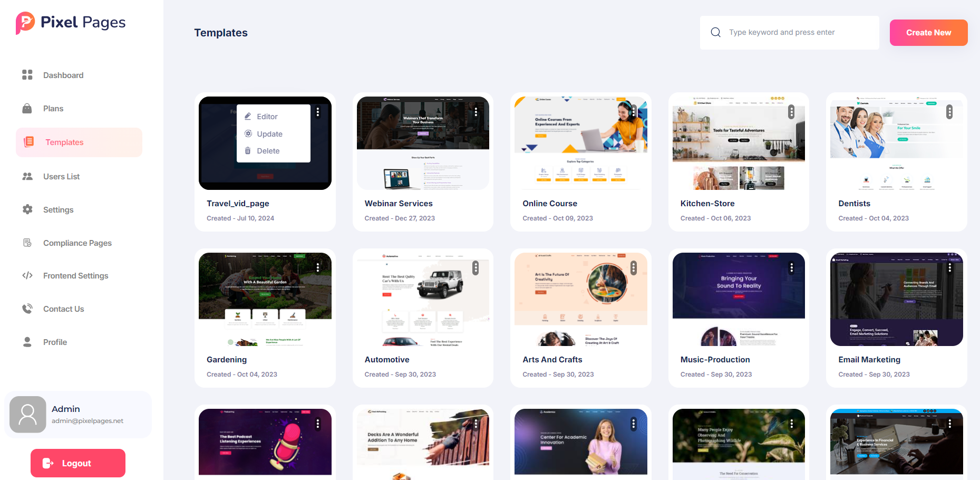Open the Automotive template thumbnail
This screenshot has height=480, width=980.
click(x=423, y=299)
